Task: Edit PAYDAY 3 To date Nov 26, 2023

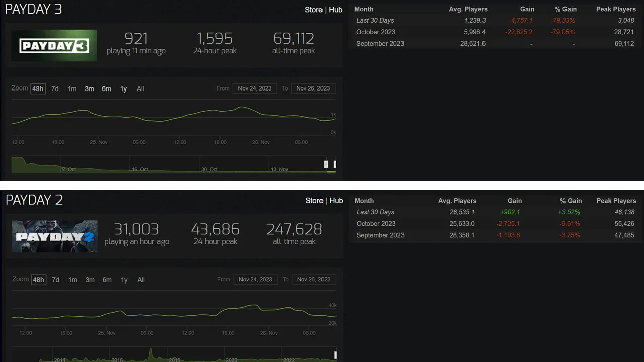Action: point(313,88)
